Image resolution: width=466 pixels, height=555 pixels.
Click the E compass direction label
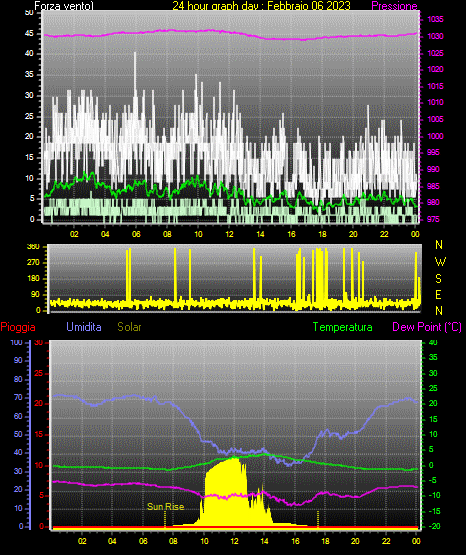pyautogui.click(x=438, y=294)
